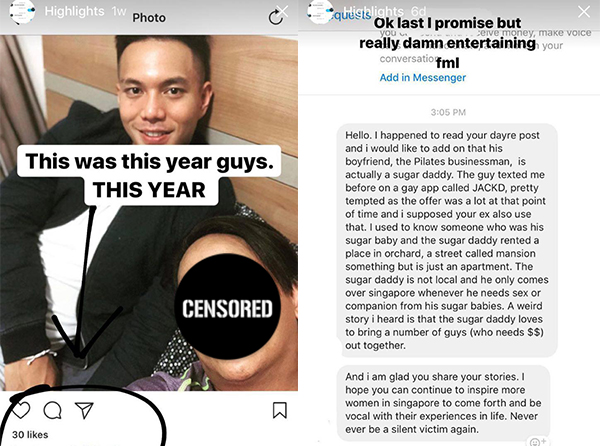Tap the 3:05 PM timestamp
Viewport: 600px width, 446px height.
coord(448,112)
